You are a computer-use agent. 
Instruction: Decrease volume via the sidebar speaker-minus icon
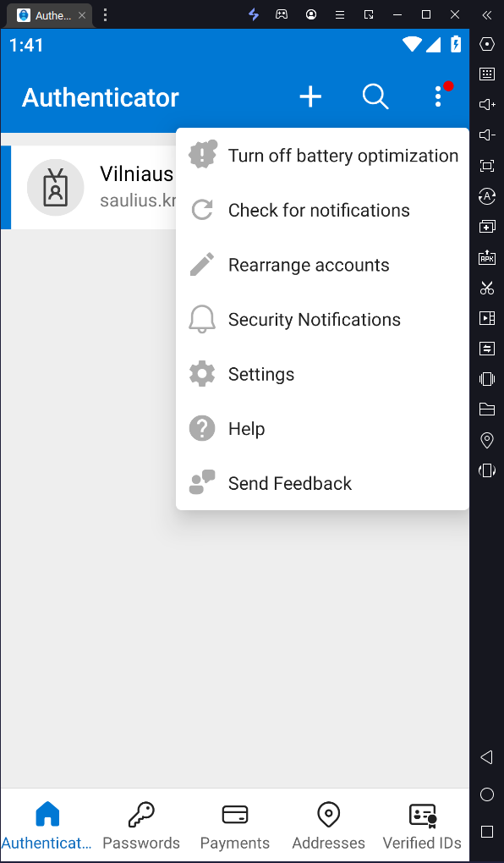pyautogui.click(x=486, y=135)
